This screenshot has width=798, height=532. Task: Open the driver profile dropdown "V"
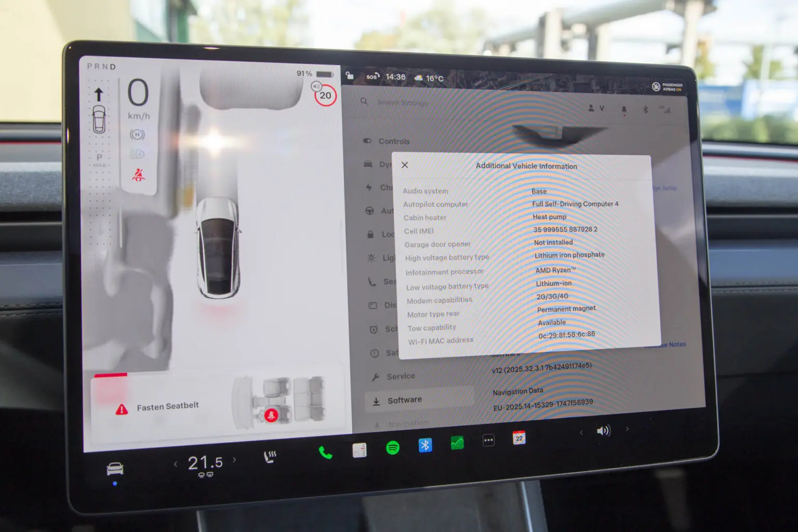pos(596,108)
